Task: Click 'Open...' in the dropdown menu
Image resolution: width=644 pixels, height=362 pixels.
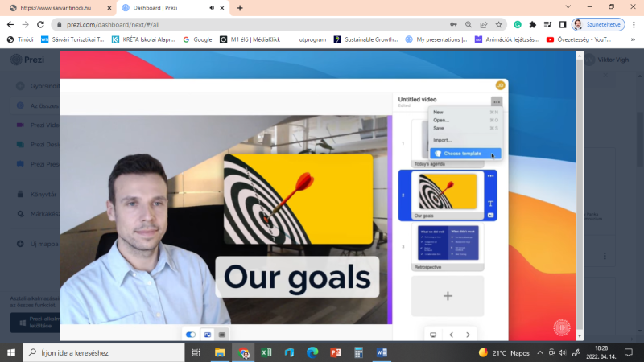Action: click(441, 120)
